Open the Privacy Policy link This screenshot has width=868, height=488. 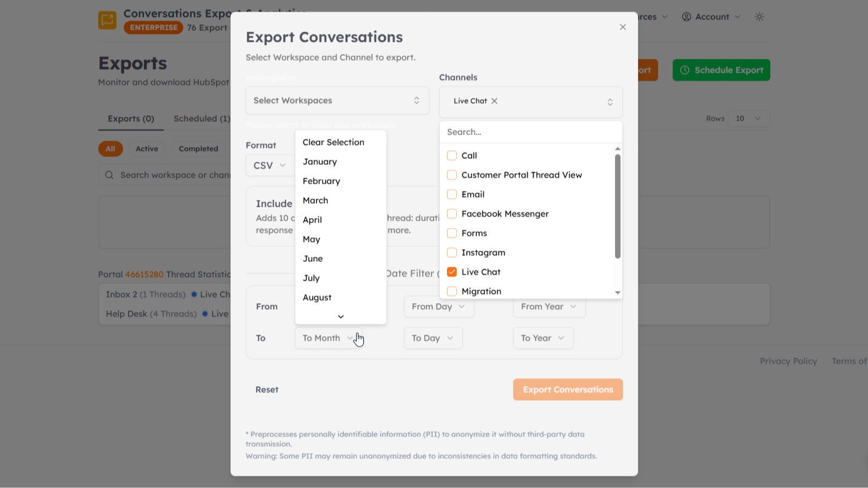[789, 361]
